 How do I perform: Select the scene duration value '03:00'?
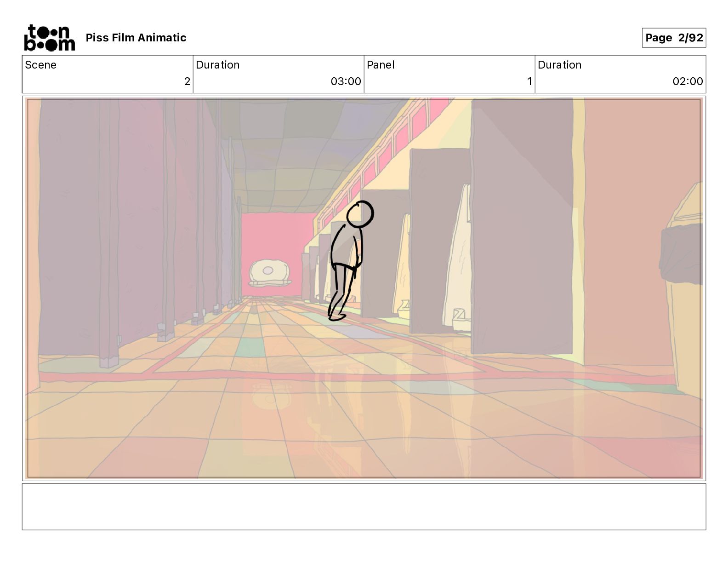[346, 81]
